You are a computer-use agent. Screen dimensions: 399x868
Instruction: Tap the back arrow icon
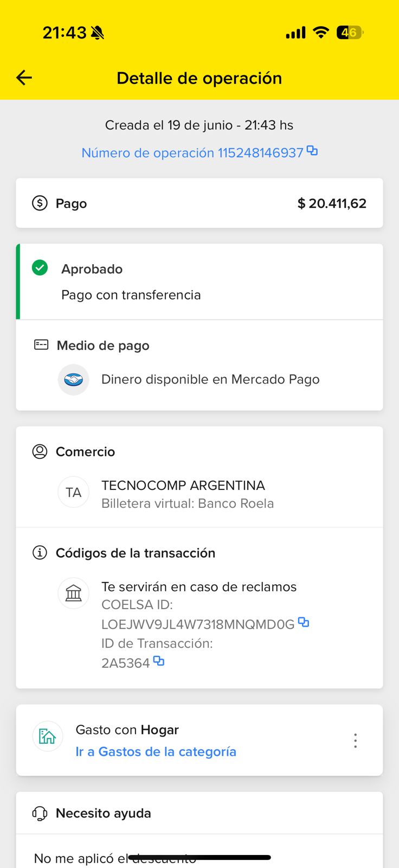click(24, 78)
